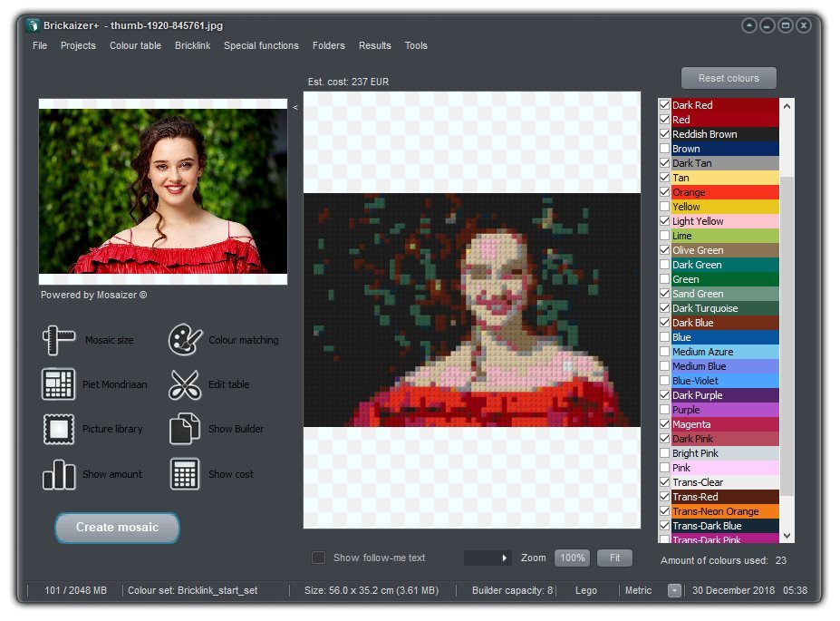Image resolution: width=840 pixels, height=621 pixels.
Task: Open the Special functions menu
Action: tap(261, 45)
